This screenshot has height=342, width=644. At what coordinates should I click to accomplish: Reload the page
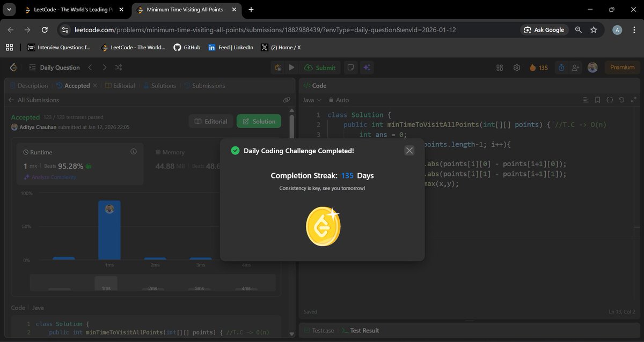tap(45, 30)
